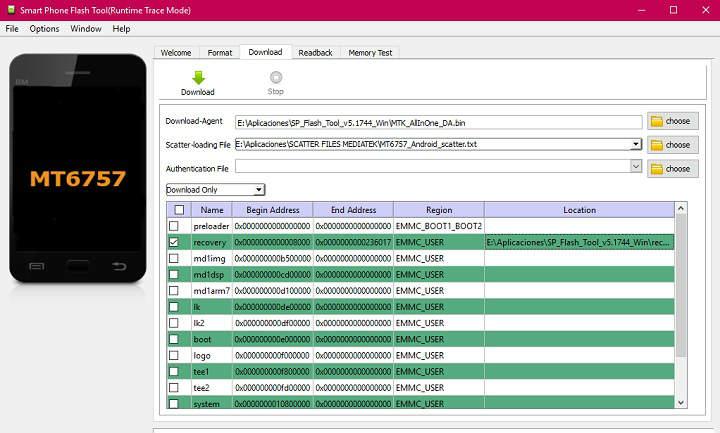Open the File menu
The height and width of the screenshot is (433, 720).
12,28
